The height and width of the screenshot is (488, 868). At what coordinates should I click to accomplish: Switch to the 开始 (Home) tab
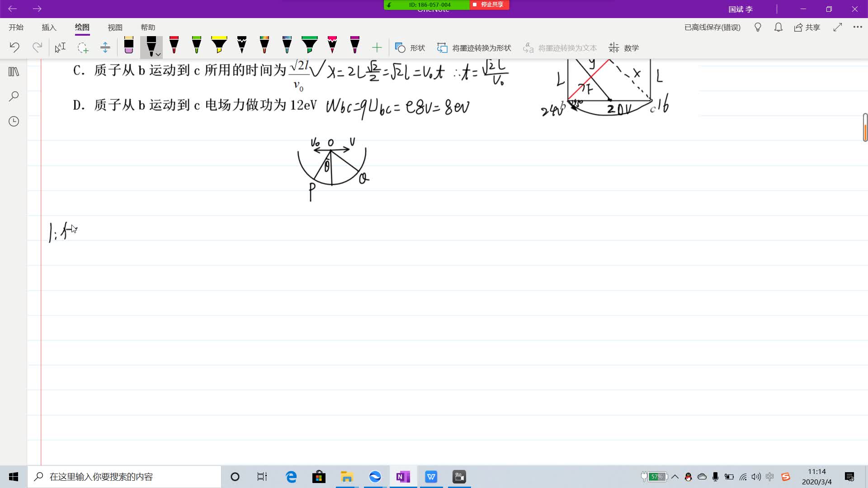pyautogui.click(x=16, y=27)
